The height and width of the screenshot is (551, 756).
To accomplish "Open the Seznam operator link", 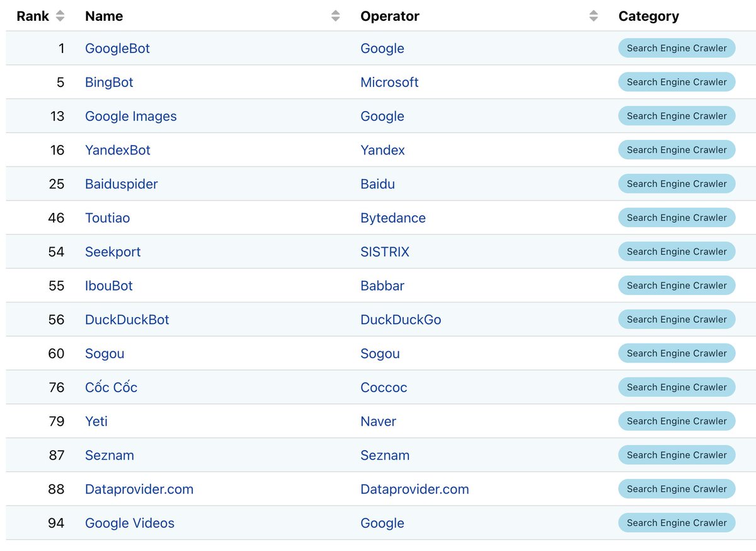I will tap(385, 456).
